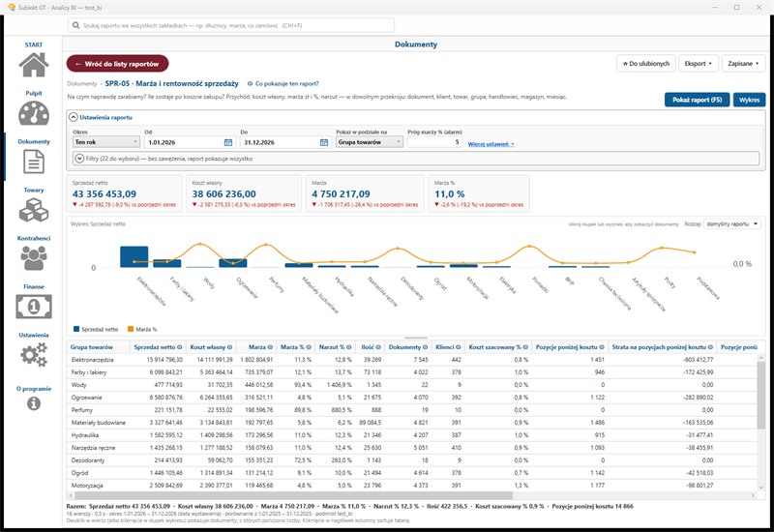Click the report search input field
The image size is (774, 532).
[x=231, y=25]
